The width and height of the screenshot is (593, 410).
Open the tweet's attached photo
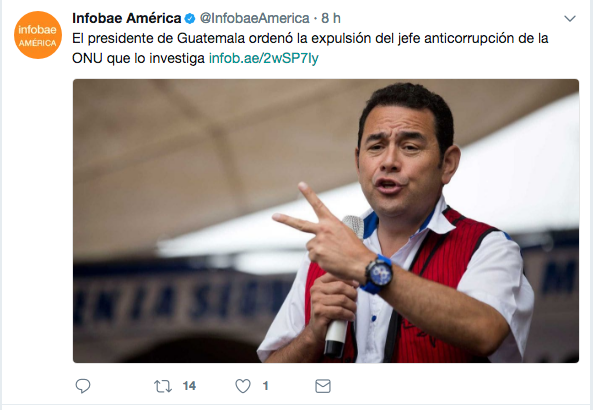pyautogui.click(x=326, y=221)
